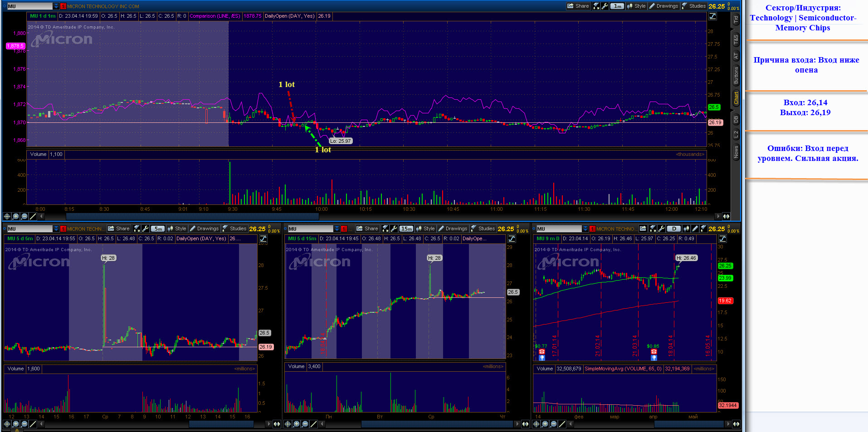Open Style menu on the 1m chart
Image resolution: width=868 pixels, height=432 pixels.
636,6
